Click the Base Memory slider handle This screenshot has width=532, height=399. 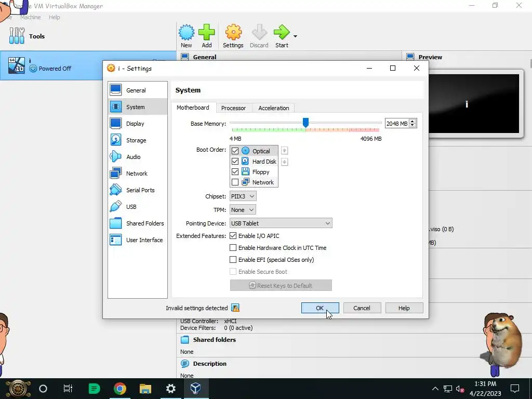point(305,123)
